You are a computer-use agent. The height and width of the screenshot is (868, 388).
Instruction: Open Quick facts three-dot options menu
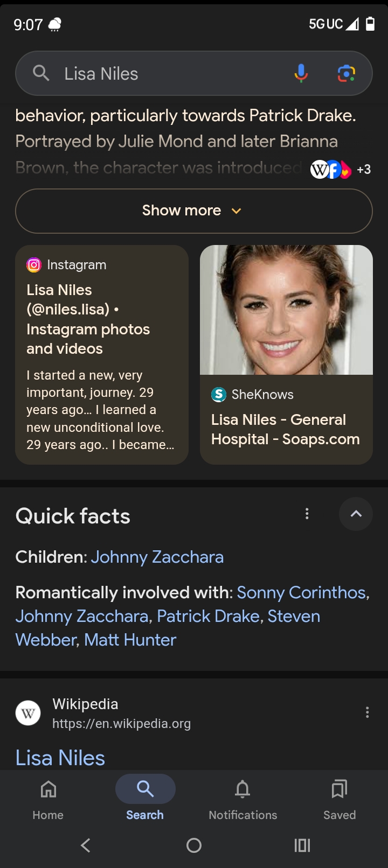307,514
